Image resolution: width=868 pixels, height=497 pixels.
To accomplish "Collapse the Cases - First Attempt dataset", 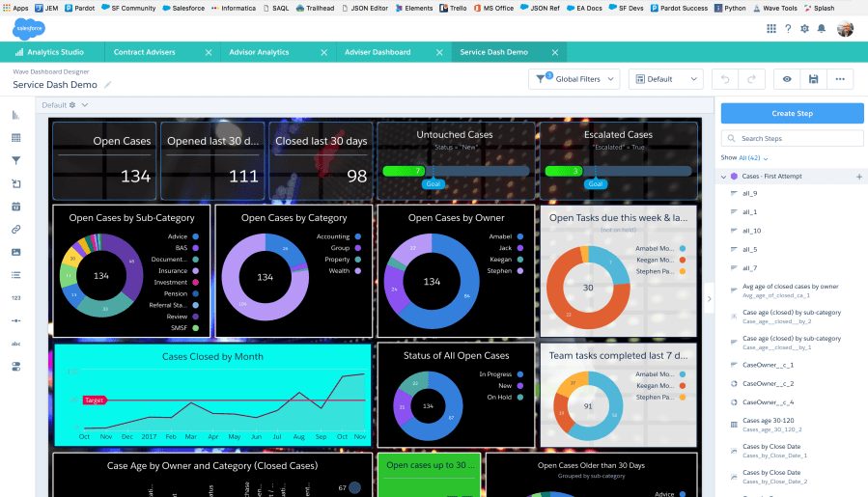I will pyautogui.click(x=723, y=177).
